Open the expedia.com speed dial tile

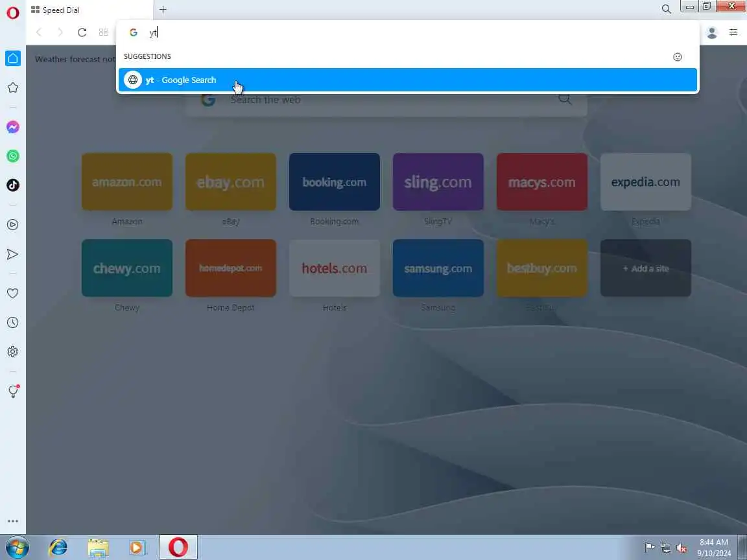(x=646, y=181)
